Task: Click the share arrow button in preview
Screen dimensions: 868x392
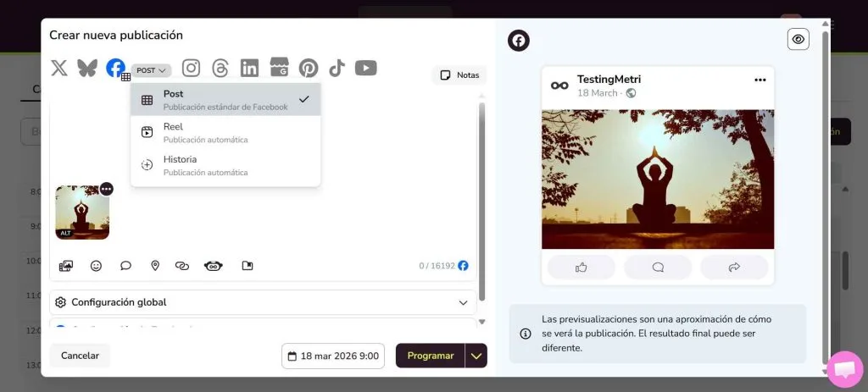Action: tap(734, 268)
